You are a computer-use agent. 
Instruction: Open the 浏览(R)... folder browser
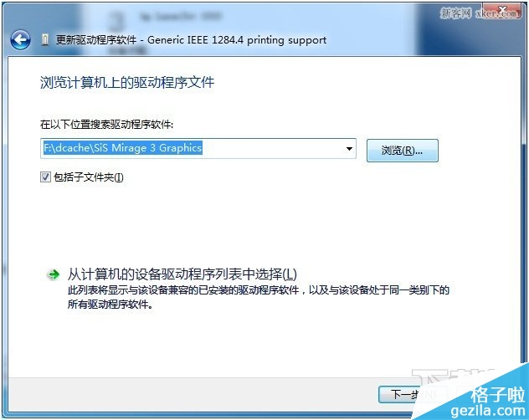click(x=402, y=151)
